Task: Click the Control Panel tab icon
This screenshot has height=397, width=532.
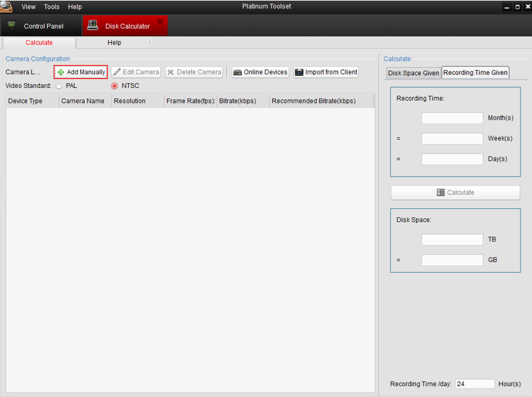Action: pyautogui.click(x=11, y=25)
